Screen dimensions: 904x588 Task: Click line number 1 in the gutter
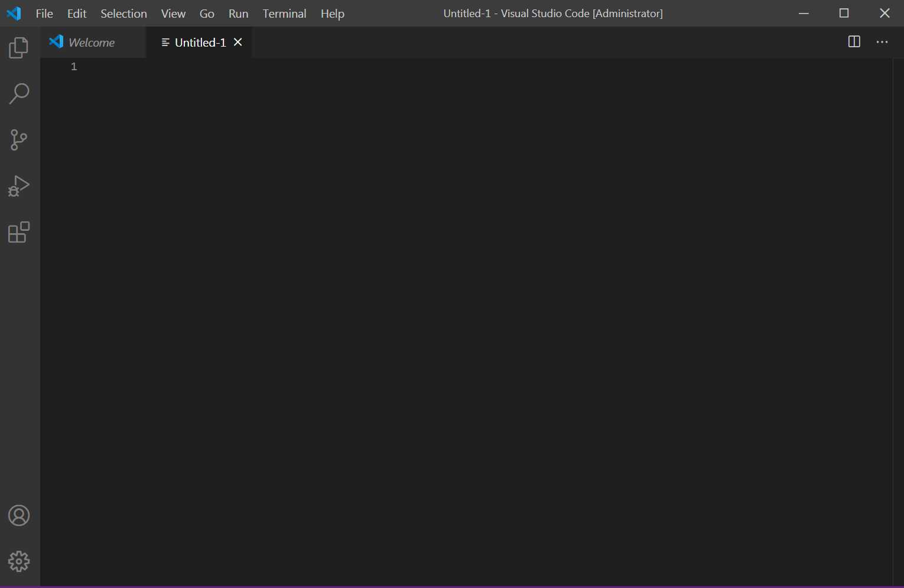74,67
